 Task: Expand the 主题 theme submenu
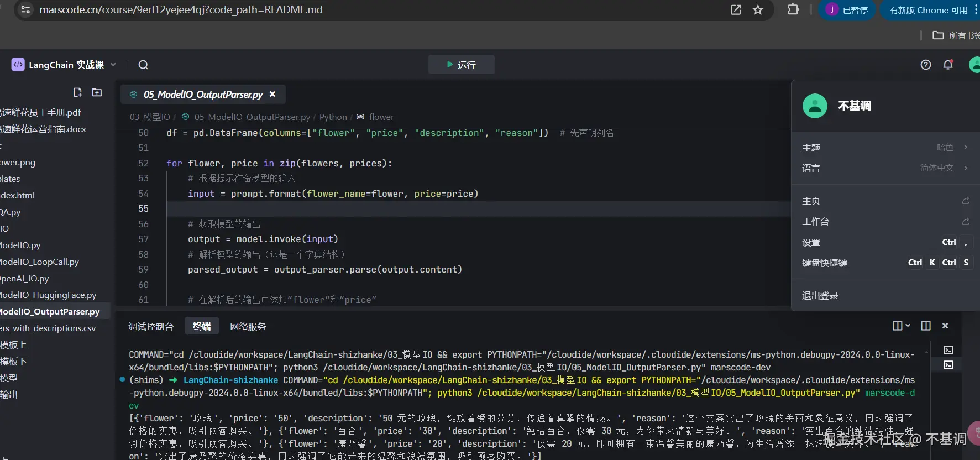(x=884, y=148)
